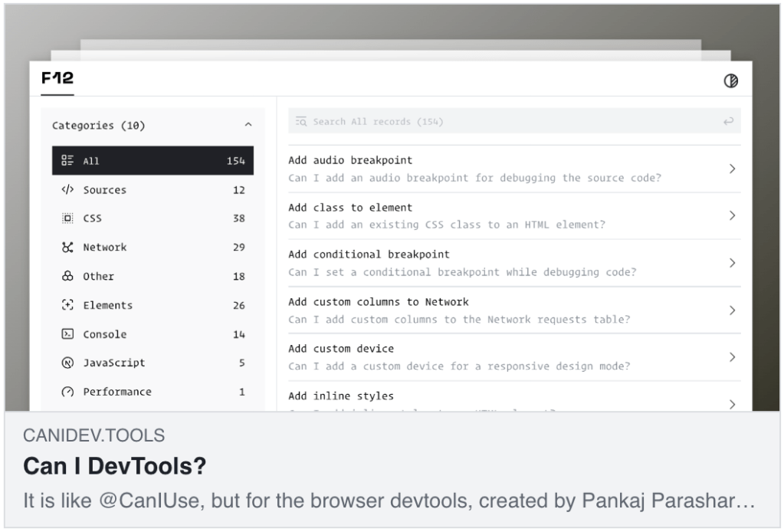Expand the Add custom device chevron
The image size is (784, 532).
(x=732, y=357)
